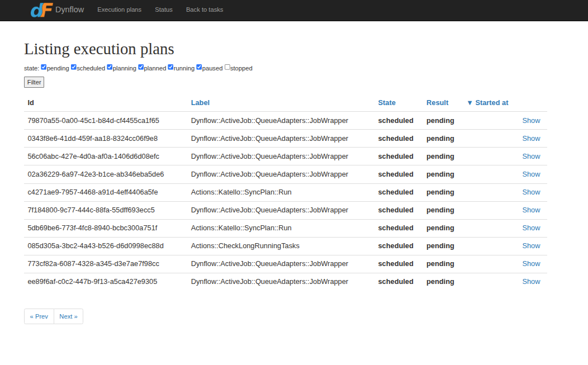Show the first Katello SyncPlan Run plan
Screen dimensions: 588x365
(531, 192)
